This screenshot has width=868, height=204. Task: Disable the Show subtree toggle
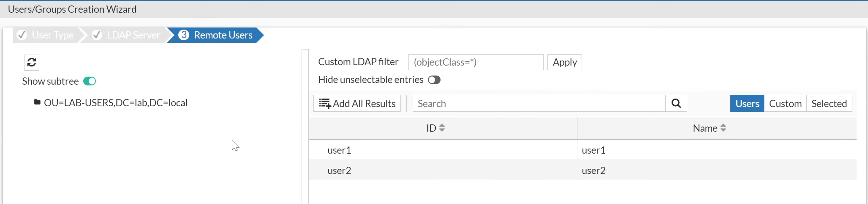90,81
